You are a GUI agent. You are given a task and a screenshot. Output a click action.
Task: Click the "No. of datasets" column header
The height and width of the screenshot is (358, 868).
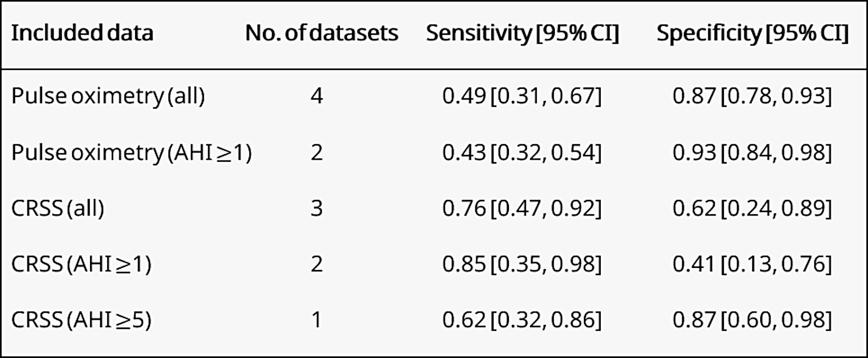tap(321, 33)
